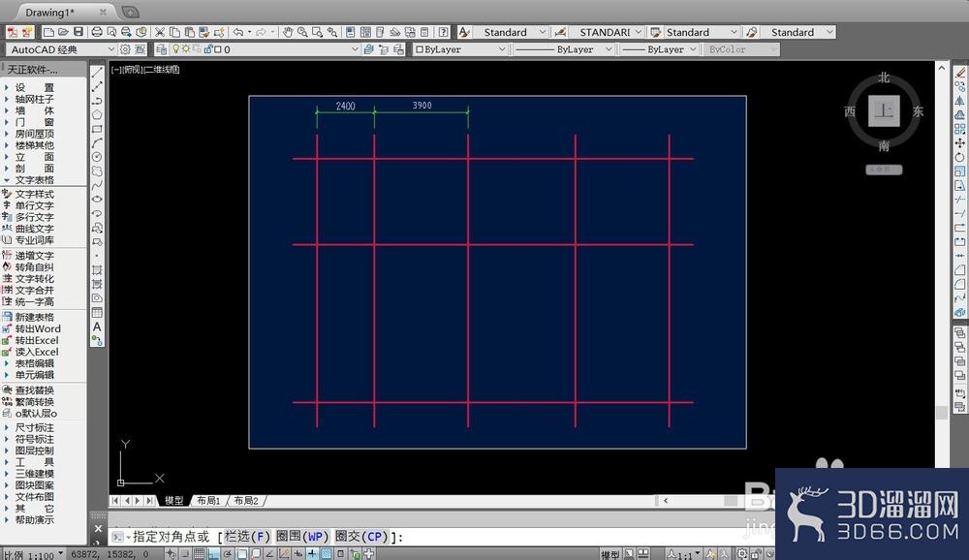The width and height of the screenshot is (969, 560).
Task: Click the Undo arrow icon
Action: pos(238,32)
